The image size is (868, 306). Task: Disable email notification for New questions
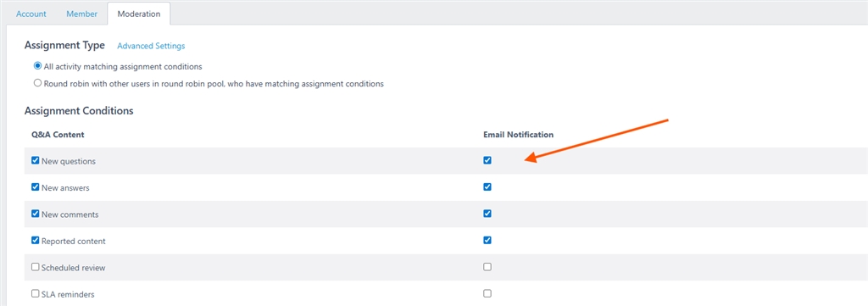click(x=487, y=160)
